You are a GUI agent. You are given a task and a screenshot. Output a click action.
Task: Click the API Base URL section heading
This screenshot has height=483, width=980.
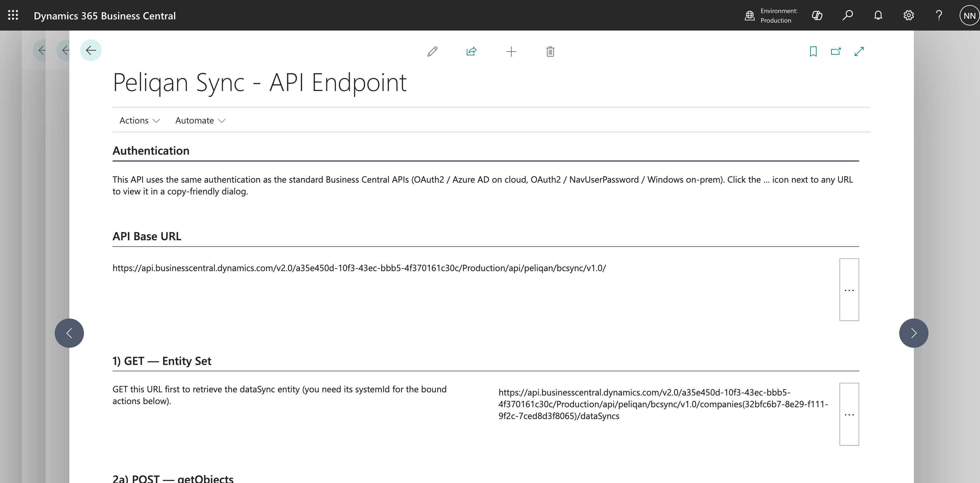[x=147, y=236]
